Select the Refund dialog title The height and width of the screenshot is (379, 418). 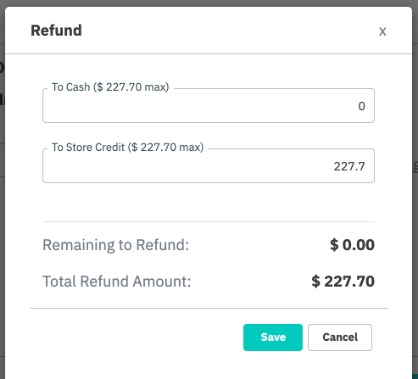(x=56, y=30)
